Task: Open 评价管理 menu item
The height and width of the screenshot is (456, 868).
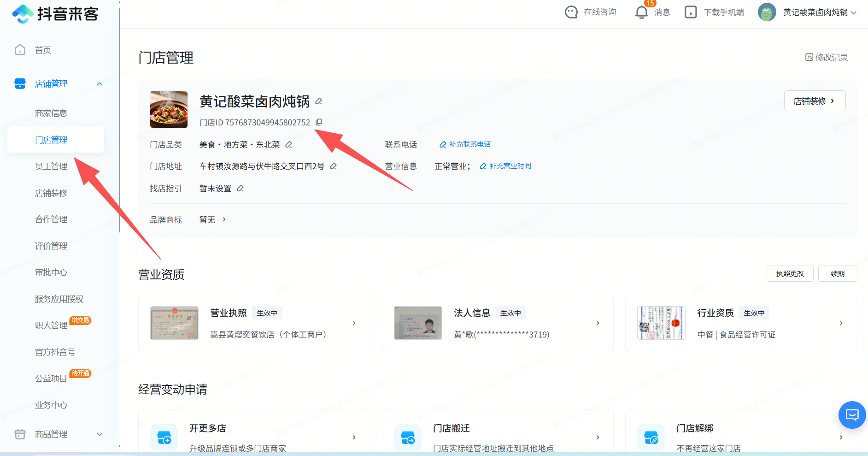Action: pos(51,246)
